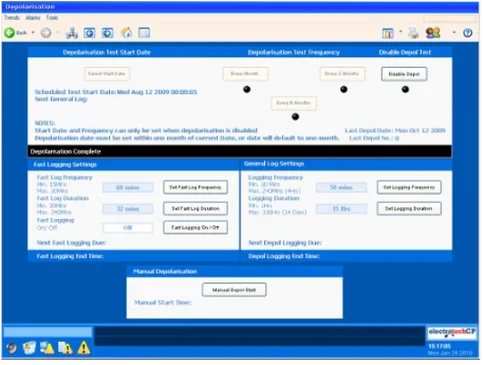Open the Tools menu
The width and height of the screenshot is (484, 365).
tap(52, 18)
